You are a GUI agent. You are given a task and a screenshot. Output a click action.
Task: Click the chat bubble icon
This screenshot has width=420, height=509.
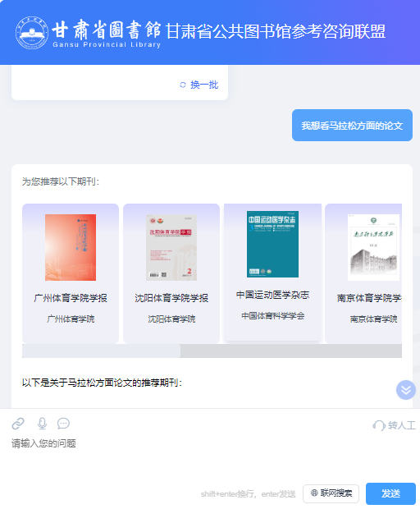click(x=63, y=424)
